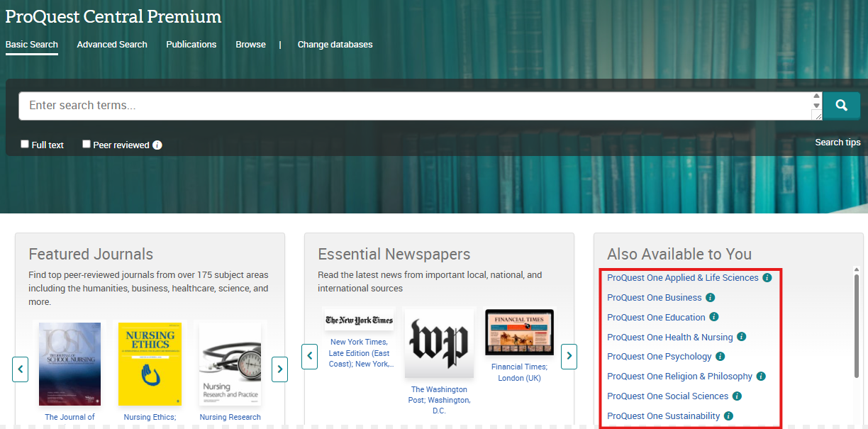Enable the Full text checkbox

click(25, 144)
